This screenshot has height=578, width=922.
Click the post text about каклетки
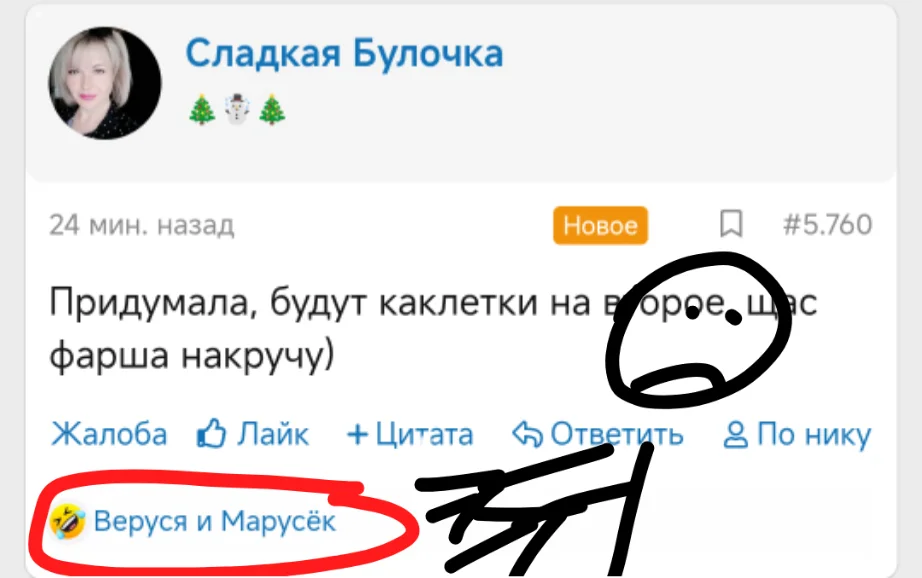(x=433, y=329)
